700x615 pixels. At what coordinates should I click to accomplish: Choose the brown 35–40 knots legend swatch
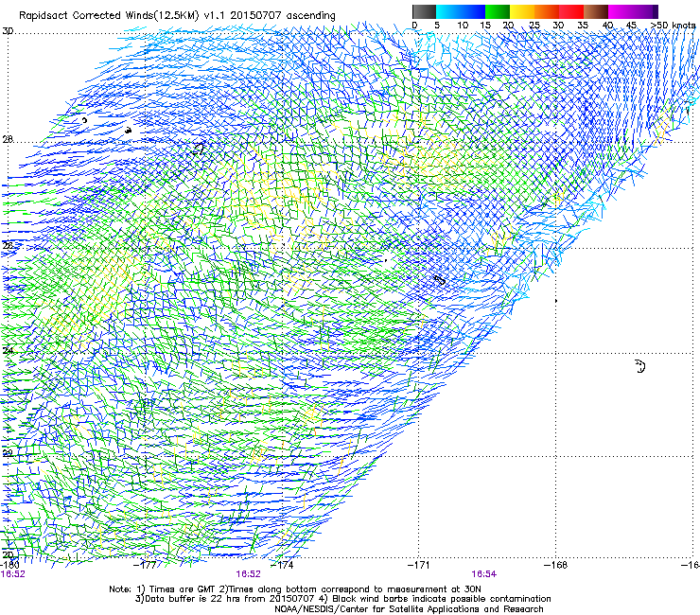pyautogui.click(x=596, y=11)
